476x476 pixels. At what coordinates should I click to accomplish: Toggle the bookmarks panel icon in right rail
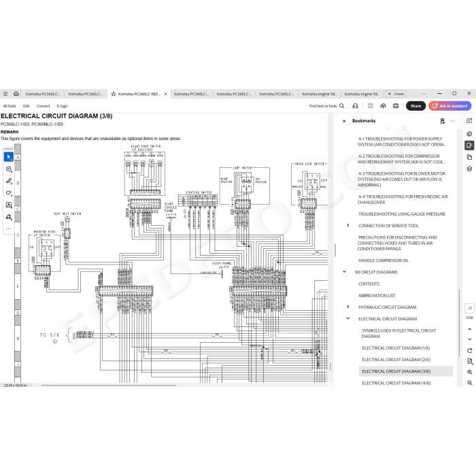point(469,146)
